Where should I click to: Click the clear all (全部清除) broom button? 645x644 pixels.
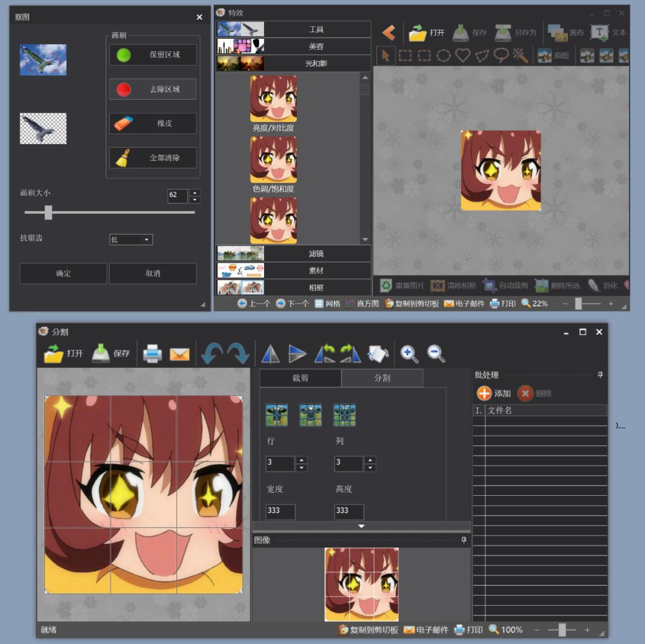153,158
